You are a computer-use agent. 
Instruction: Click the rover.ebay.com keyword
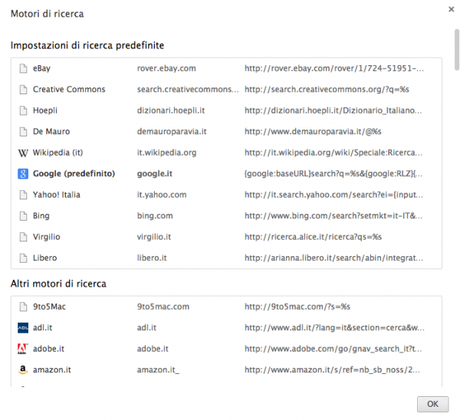click(166, 68)
